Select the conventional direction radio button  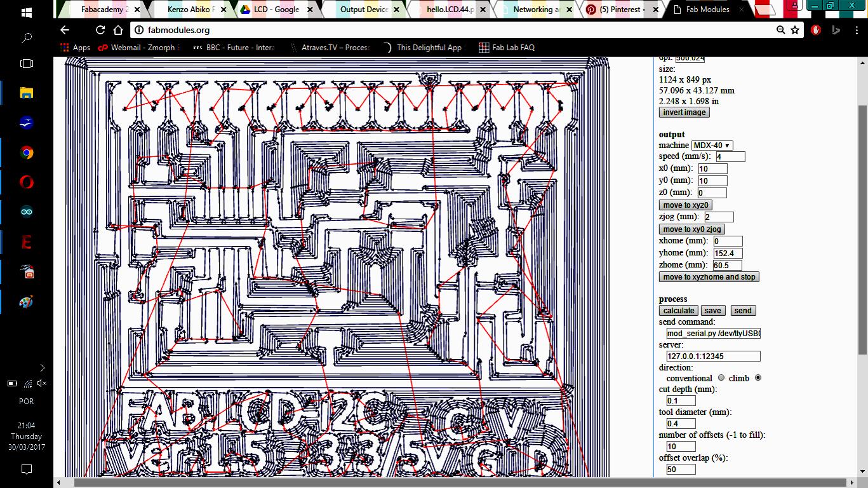click(x=721, y=378)
